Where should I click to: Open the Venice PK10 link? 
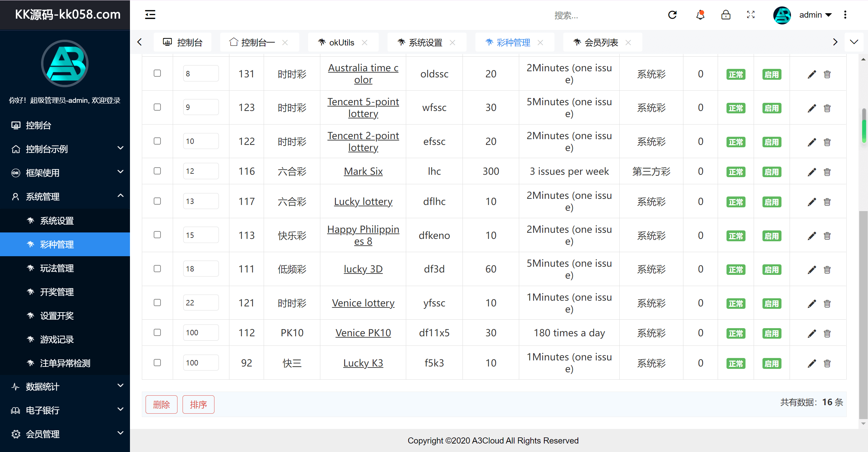pos(363,333)
